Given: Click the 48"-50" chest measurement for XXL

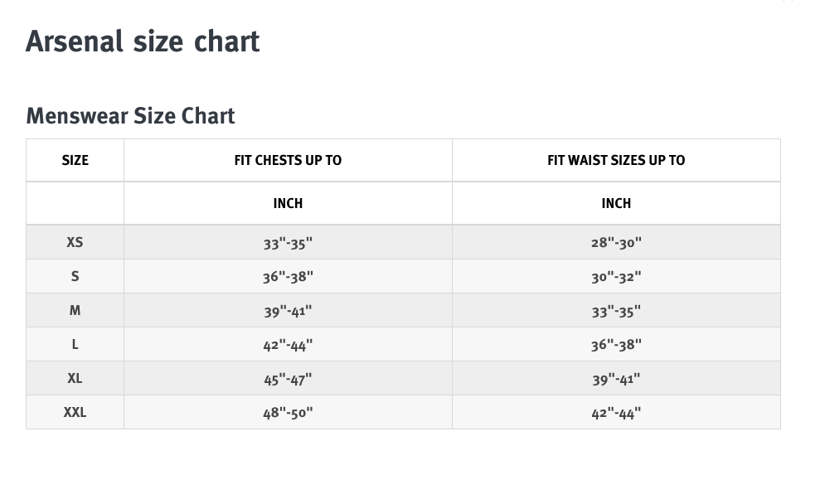Looking at the screenshot, I should coord(289,413).
